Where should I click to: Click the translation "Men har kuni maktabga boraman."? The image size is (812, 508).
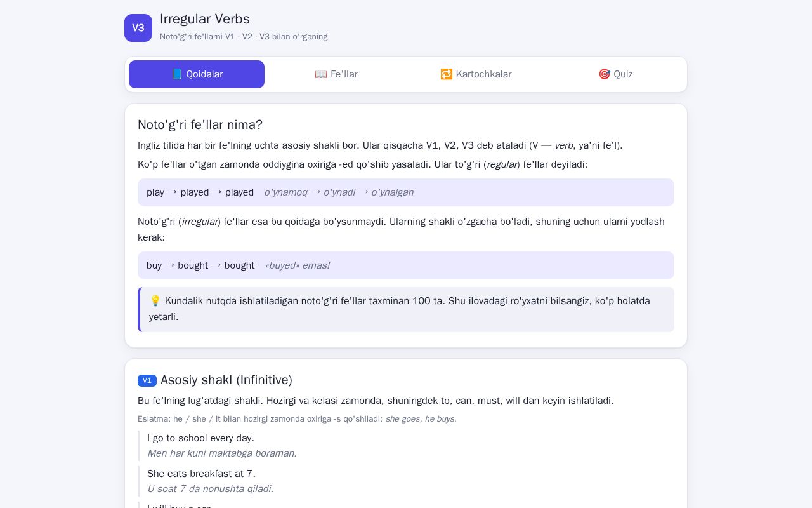pyautogui.click(x=222, y=453)
